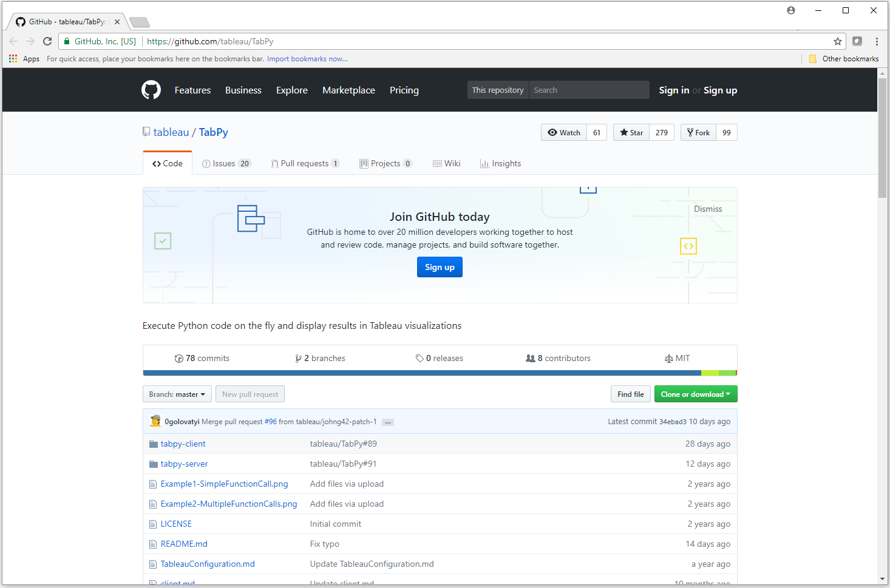
Task: Click Sign in in the header
Action: [x=674, y=90]
